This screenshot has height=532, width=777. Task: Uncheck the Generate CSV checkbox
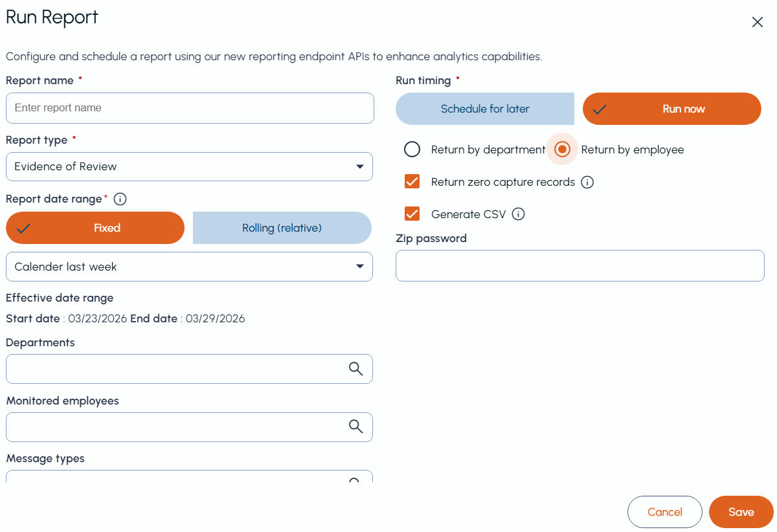(412, 214)
